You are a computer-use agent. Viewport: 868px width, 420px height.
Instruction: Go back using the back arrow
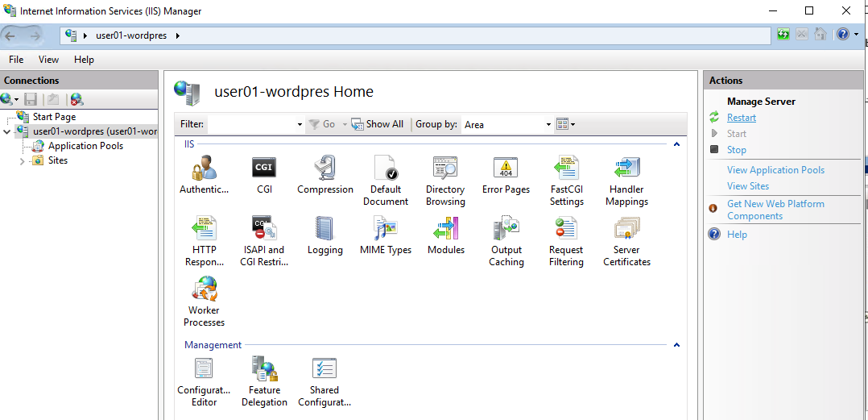click(x=10, y=36)
